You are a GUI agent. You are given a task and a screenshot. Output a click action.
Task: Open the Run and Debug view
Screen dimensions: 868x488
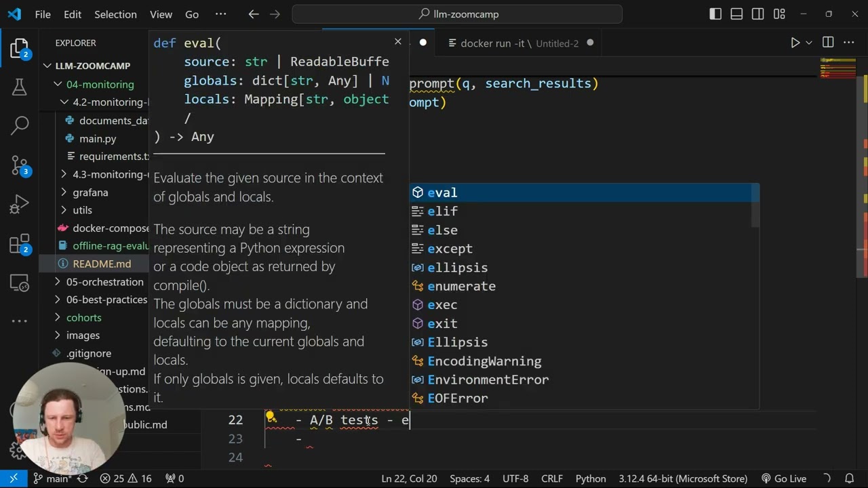tap(19, 203)
